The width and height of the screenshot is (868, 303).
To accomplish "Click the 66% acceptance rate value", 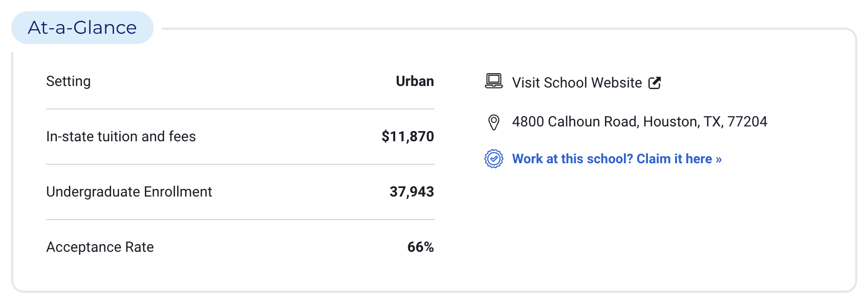I will coord(420,247).
